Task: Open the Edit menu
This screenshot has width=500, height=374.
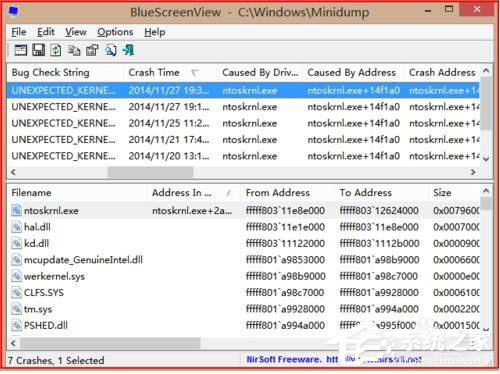Action: tap(46, 32)
